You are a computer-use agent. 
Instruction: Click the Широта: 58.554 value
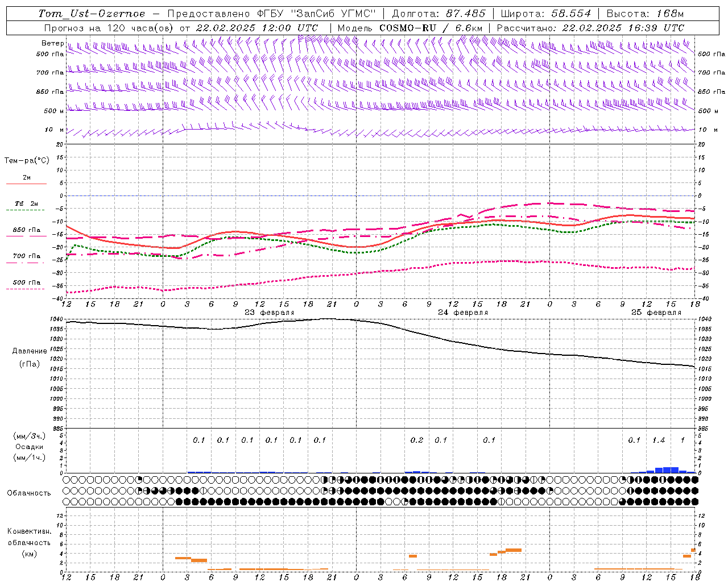tap(546, 14)
